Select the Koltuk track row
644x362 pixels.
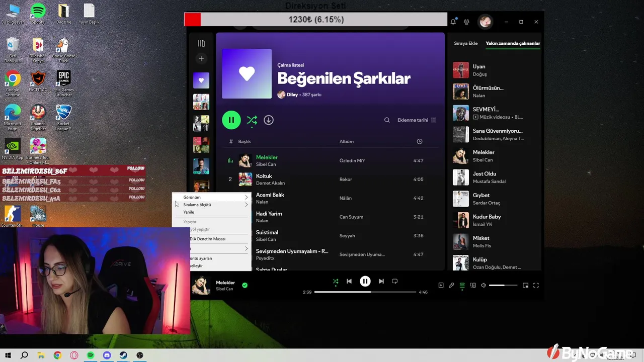coord(331,179)
